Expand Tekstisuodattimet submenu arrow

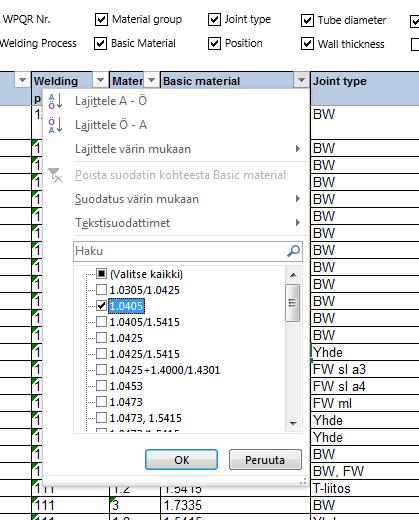[298, 223]
